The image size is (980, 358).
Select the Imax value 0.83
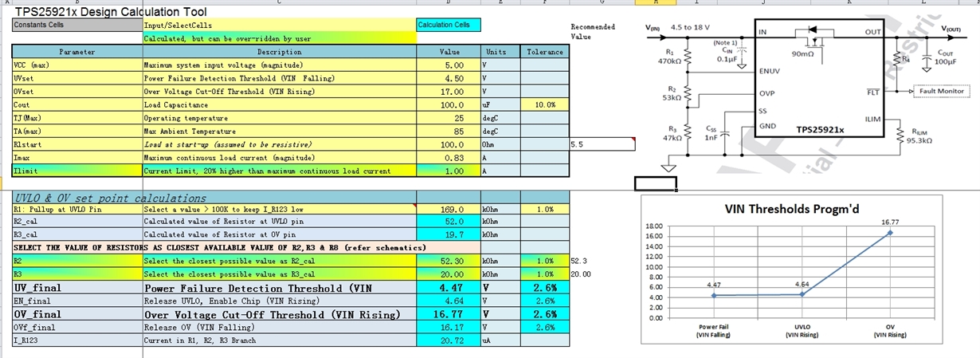449,158
